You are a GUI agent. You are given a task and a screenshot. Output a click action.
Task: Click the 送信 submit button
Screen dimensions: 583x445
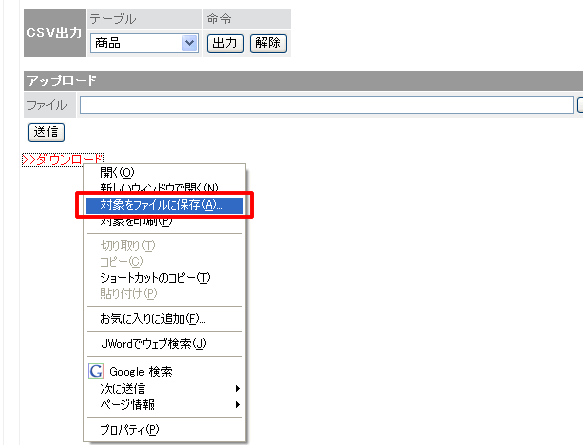click(46, 132)
